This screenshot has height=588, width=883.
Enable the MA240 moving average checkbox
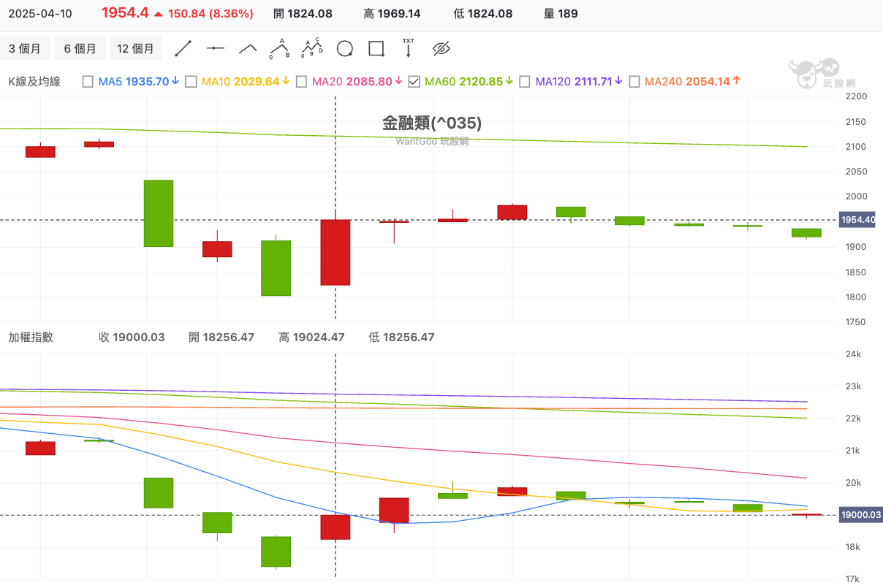(634, 82)
